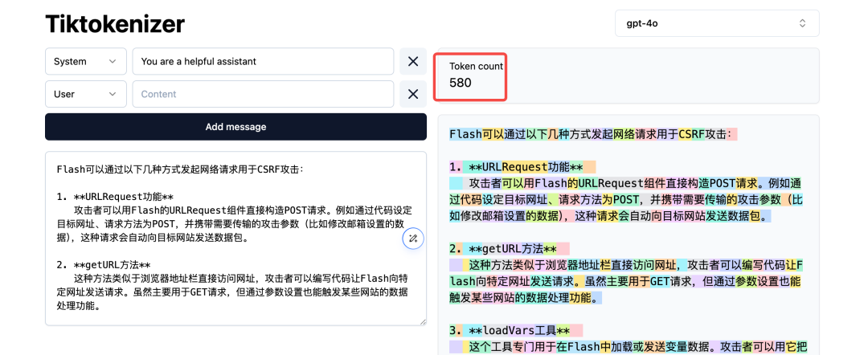Open the gpt-4o model selector
The height and width of the screenshot is (355, 868).
point(717,23)
